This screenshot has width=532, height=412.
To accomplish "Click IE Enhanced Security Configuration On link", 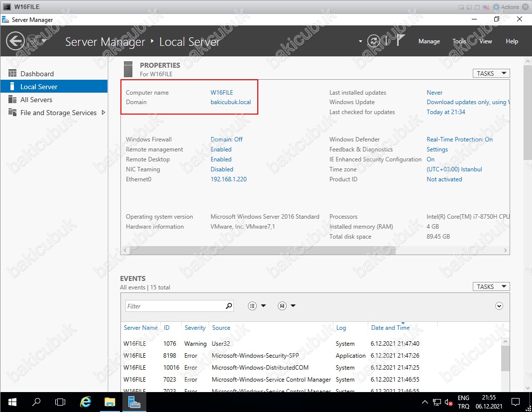I will 430,159.
